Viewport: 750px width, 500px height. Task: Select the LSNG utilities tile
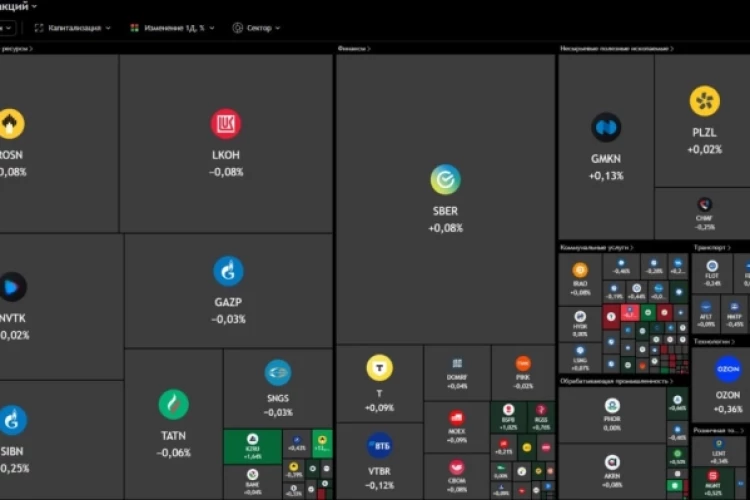tap(580, 358)
